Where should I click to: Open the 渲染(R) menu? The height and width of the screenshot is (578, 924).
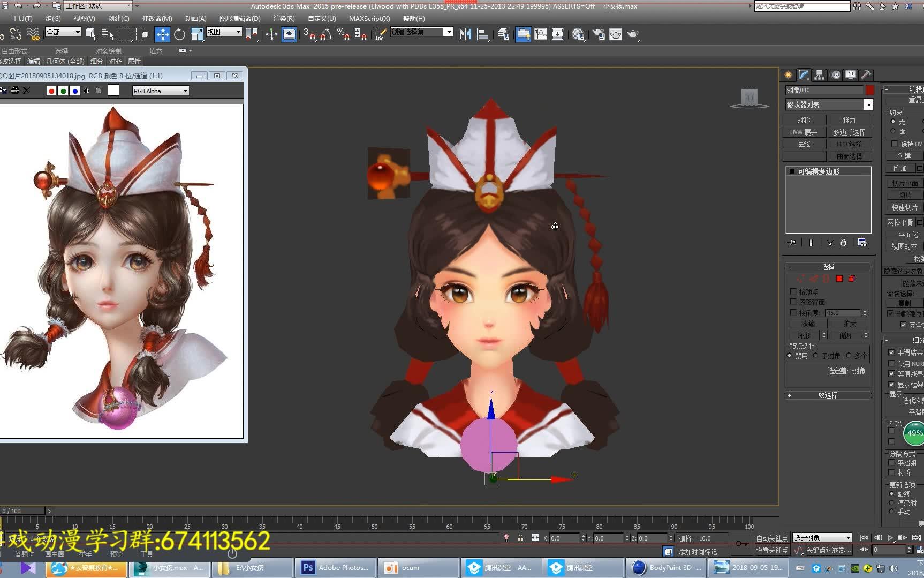284,18
